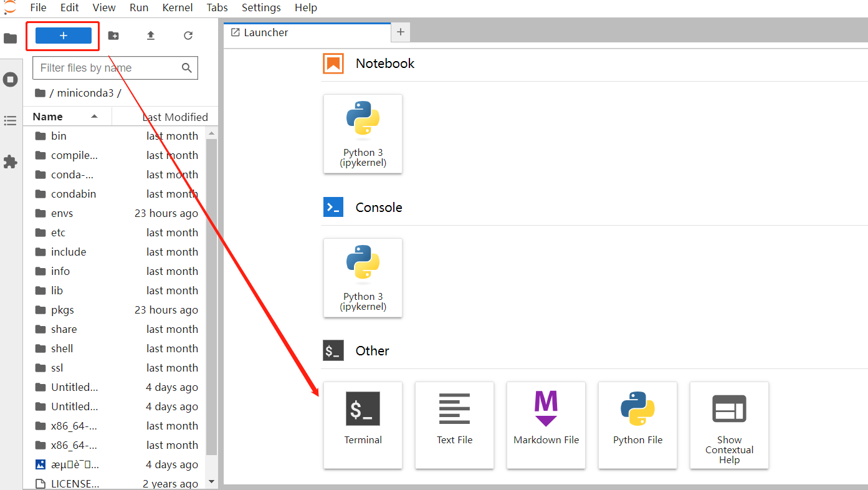Click the miniconda3 breadcrumb
The width and height of the screenshot is (868, 490).
85,93
